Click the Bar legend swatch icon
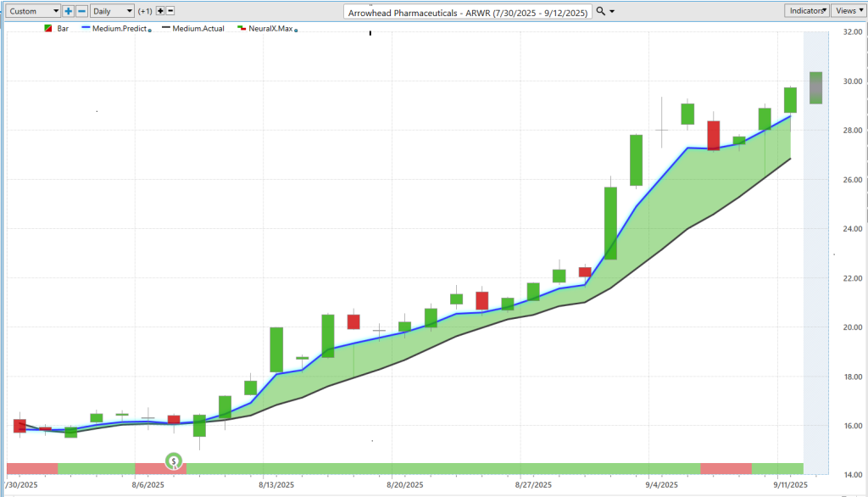Image resolution: width=868 pixels, height=497 pixels. pyautogui.click(x=48, y=28)
